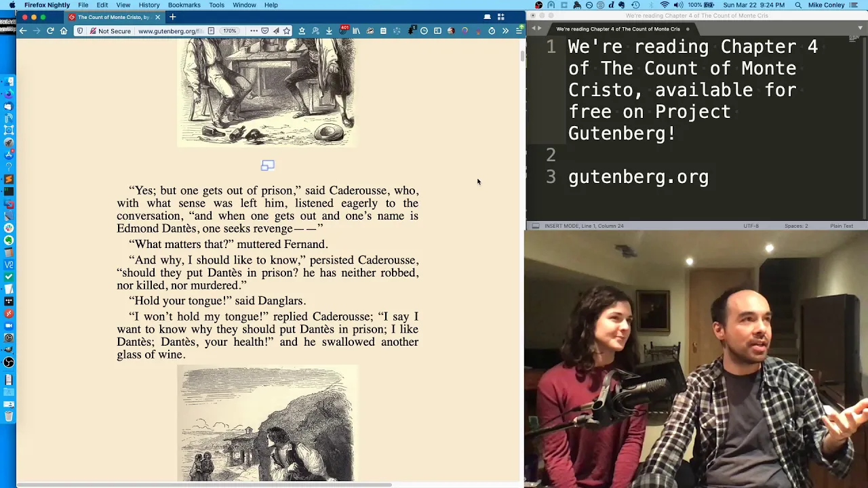The width and height of the screenshot is (868, 488).
Task: Open the Sublime Text tab list dropdown
Action: (x=861, y=28)
